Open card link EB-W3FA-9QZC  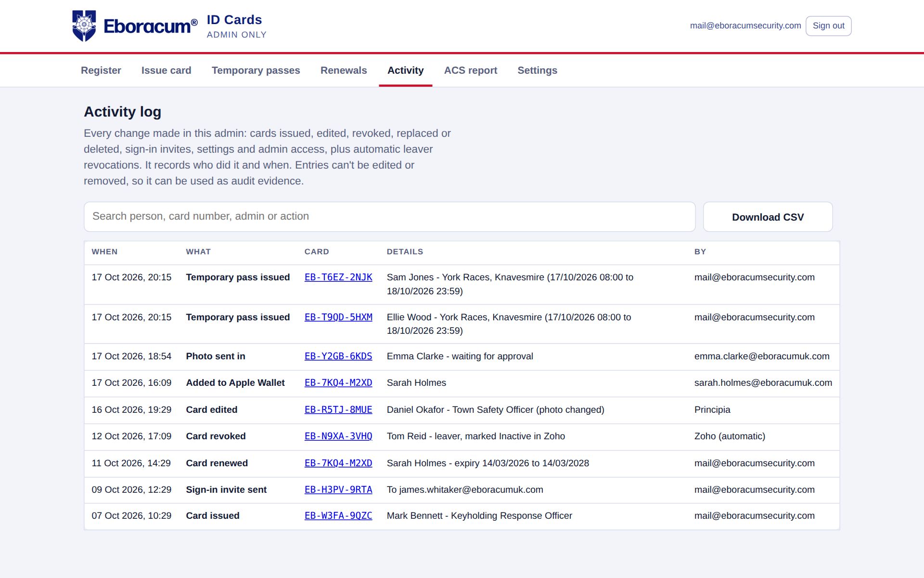[x=338, y=516]
